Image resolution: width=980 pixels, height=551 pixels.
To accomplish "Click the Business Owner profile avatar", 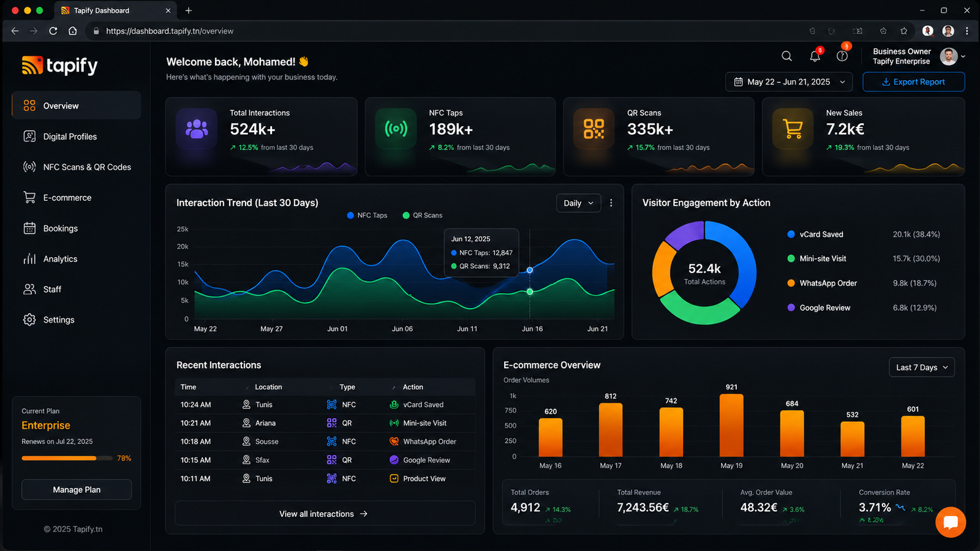I will coord(949,56).
